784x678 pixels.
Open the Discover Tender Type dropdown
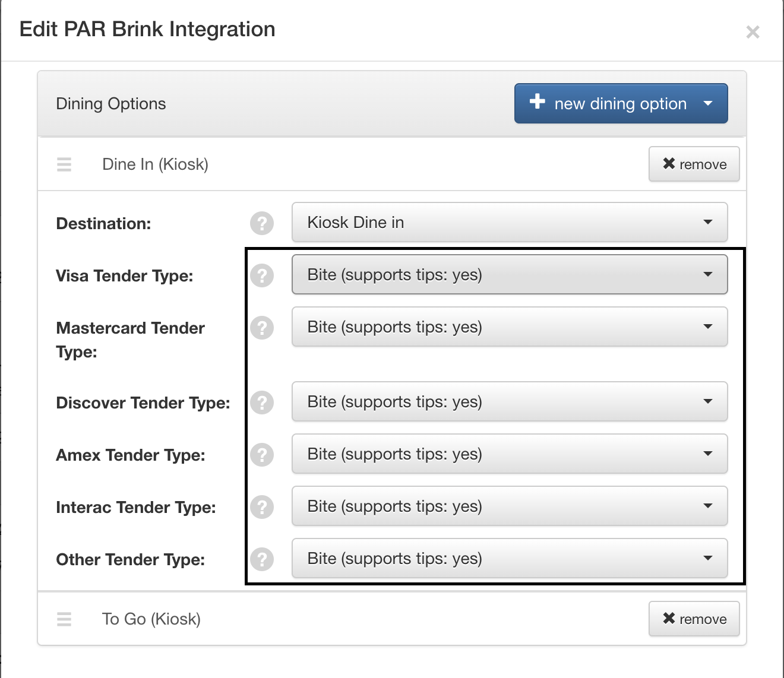(510, 401)
